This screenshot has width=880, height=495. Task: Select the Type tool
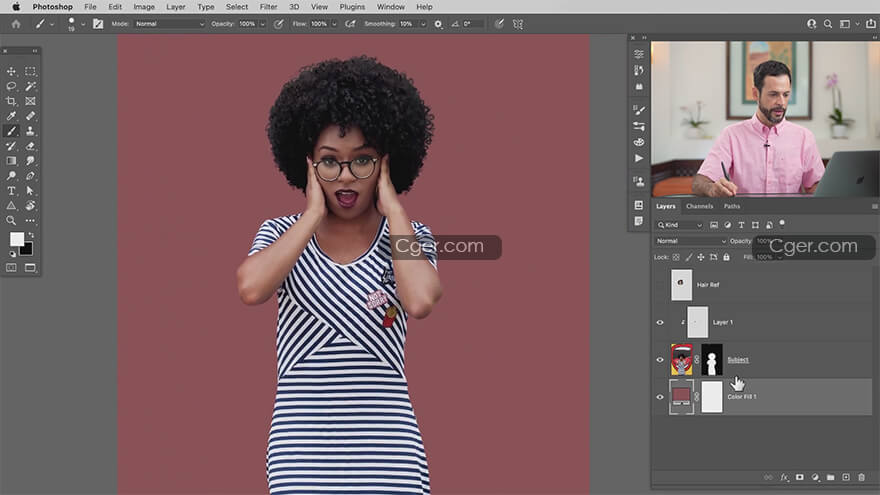tap(11, 191)
